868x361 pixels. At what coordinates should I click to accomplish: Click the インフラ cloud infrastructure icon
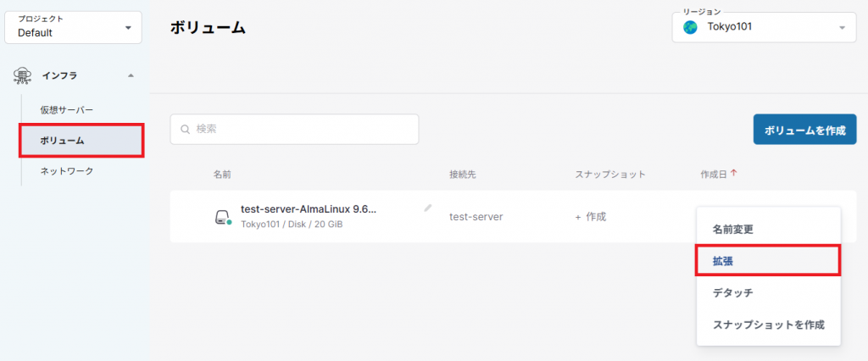(23, 76)
